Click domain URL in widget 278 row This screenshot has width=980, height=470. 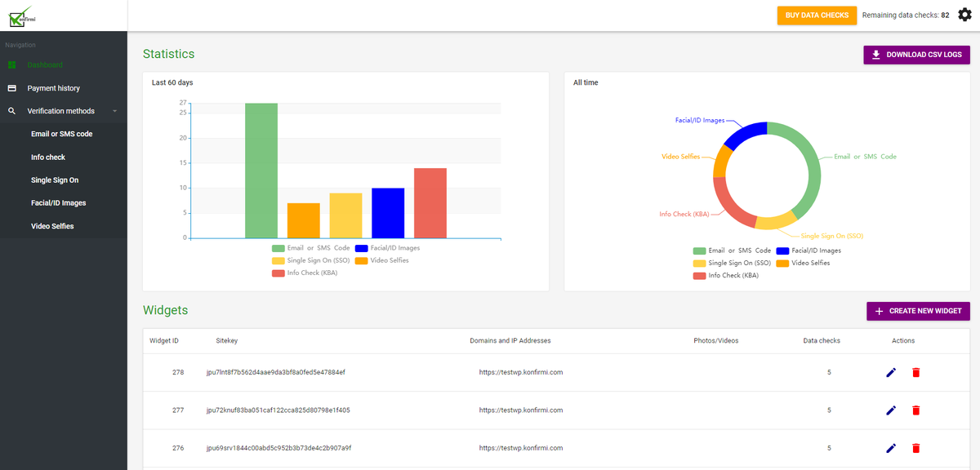(521, 372)
